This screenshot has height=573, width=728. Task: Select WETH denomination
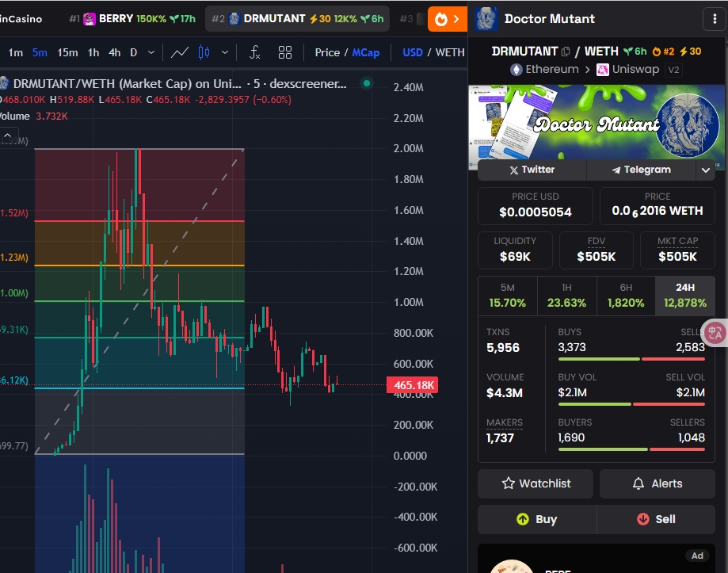coord(449,52)
